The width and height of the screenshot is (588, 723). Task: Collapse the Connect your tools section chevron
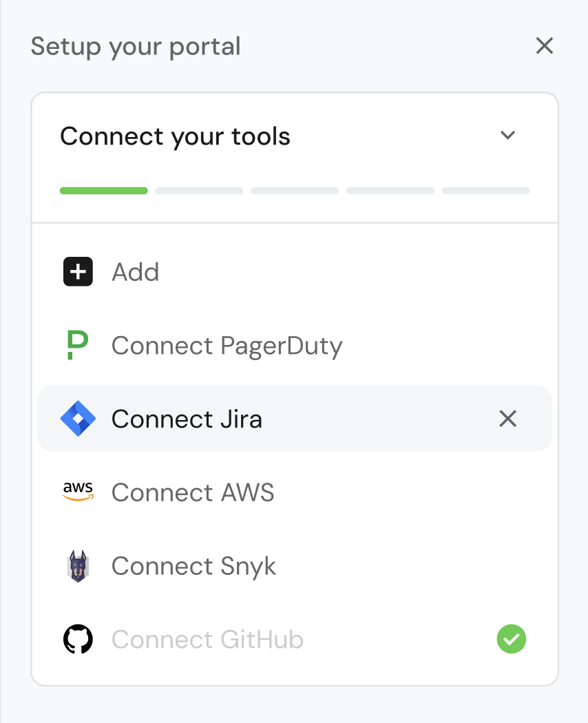pyautogui.click(x=507, y=136)
